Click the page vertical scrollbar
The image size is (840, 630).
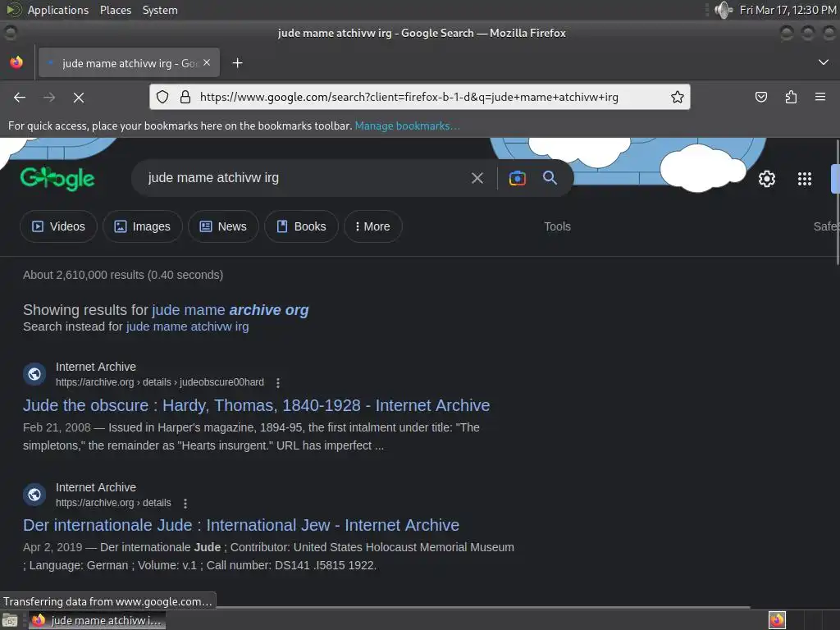(x=837, y=202)
